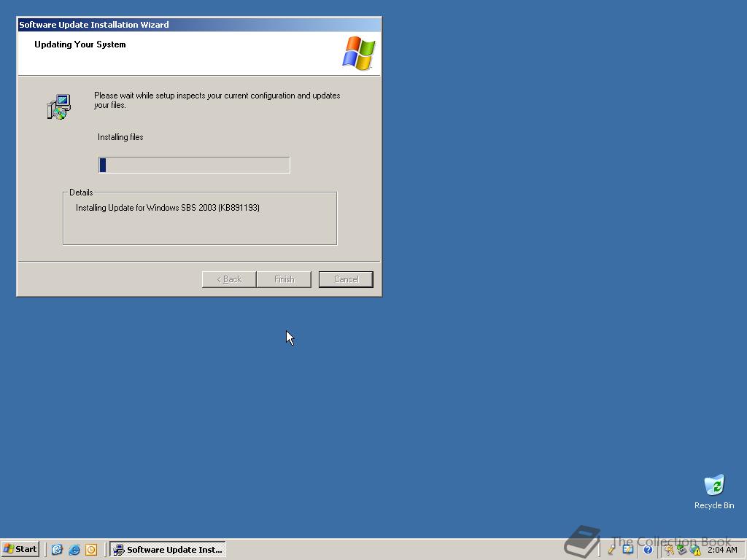Screen dimensions: 747x560
Task: Click the pen icon in the taskbar
Action: point(611,550)
